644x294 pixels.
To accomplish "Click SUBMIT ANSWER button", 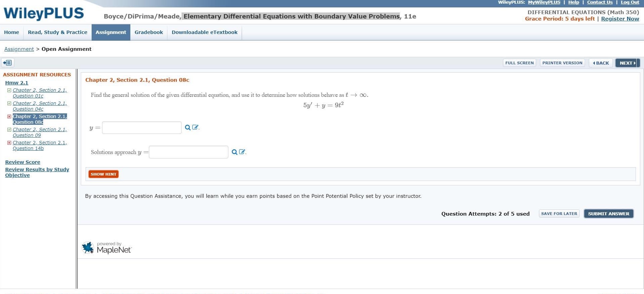I will pos(609,214).
